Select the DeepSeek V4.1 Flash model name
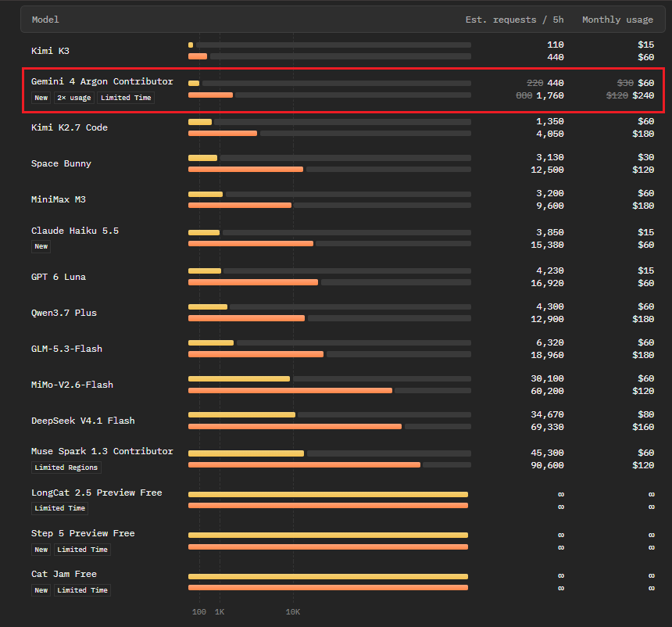This screenshot has width=672, height=627. click(x=83, y=421)
